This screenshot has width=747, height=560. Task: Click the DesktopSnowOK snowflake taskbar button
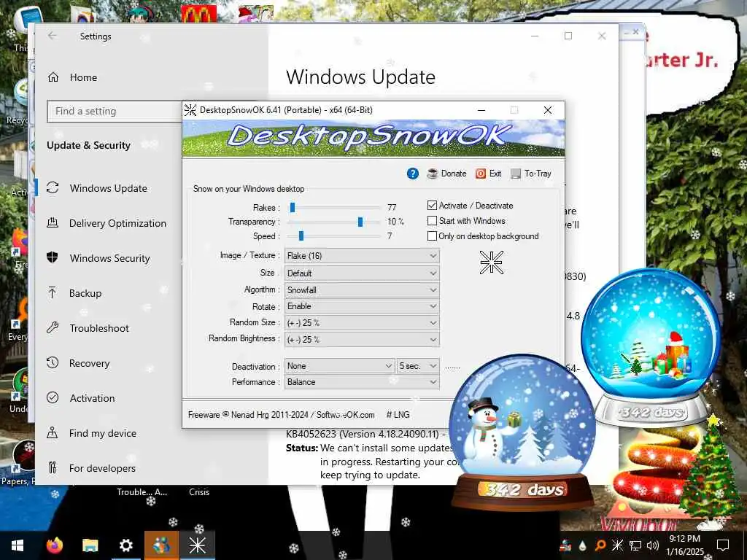tap(197, 545)
